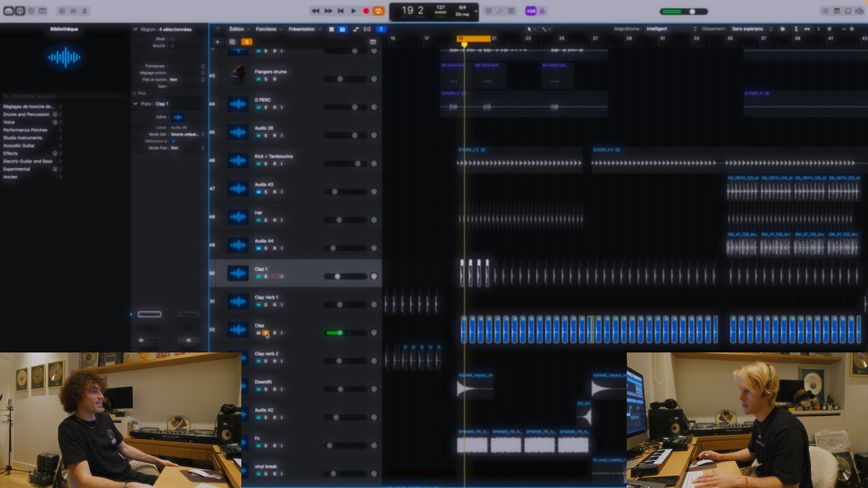Viewport: 868px width, 488px height.
Task: Click the add track plus button
Action: point(217,42)
